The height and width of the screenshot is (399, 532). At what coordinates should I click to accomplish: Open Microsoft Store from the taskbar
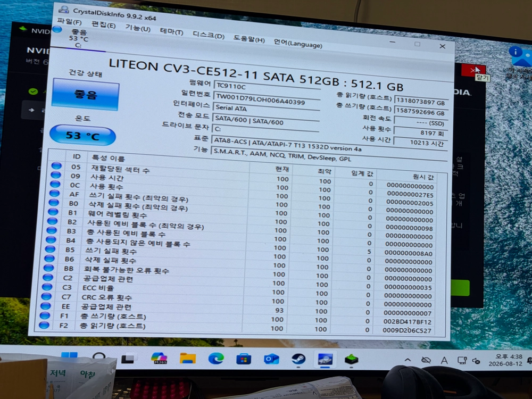(x=244, y=359)
